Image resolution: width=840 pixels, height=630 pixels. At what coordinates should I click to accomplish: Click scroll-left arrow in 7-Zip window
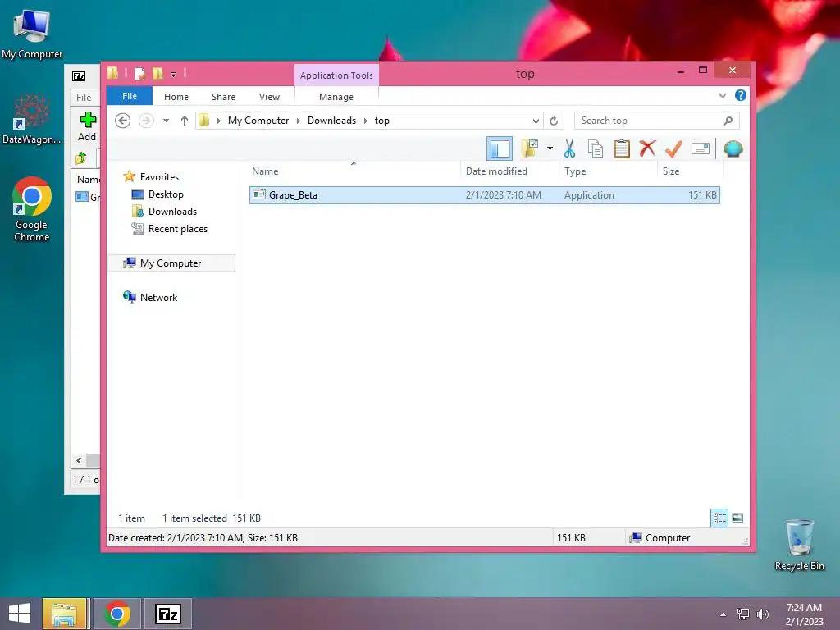click(x=79, y=460)
